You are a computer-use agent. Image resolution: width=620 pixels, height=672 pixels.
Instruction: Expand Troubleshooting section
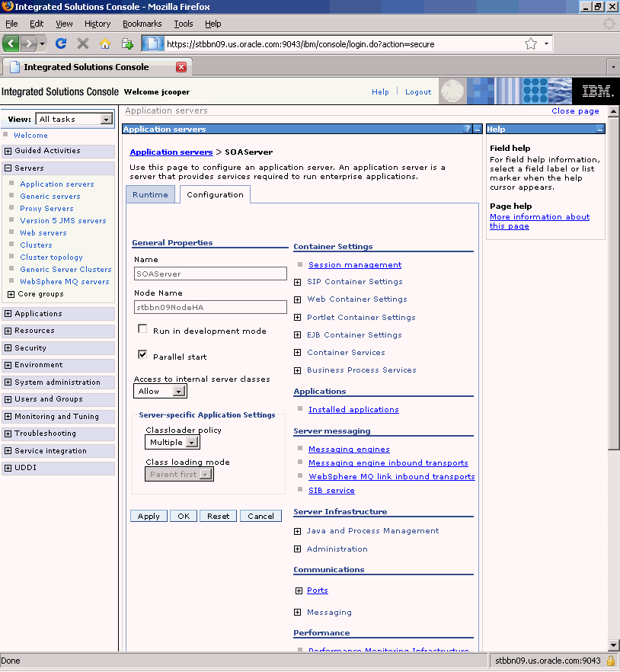[8, 434]
